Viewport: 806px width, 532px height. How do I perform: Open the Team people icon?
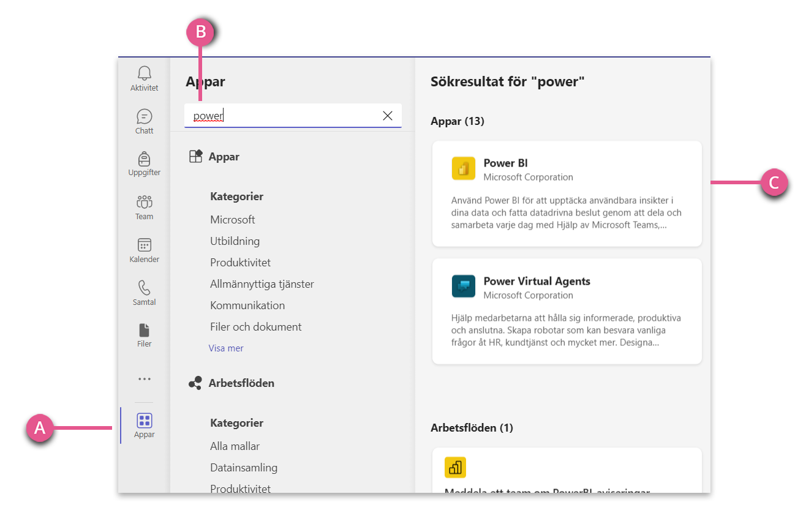144,201
